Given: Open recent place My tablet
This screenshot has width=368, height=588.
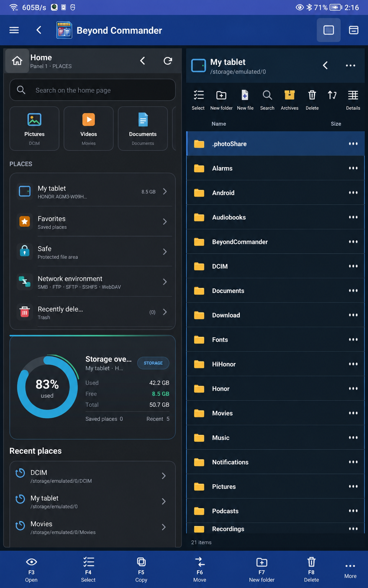Looking at the screenshot, I should [92, 502].
